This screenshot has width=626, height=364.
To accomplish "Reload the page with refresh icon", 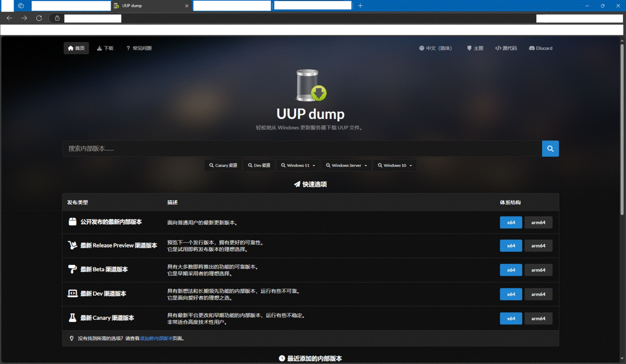I will (39, 18).
